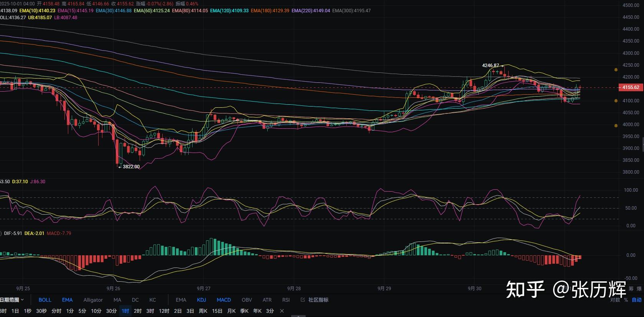Click the EMA(180):4129.39 legend entry
Image resolution: width=644 pixels, height=317 pixels.
point(270,11)
